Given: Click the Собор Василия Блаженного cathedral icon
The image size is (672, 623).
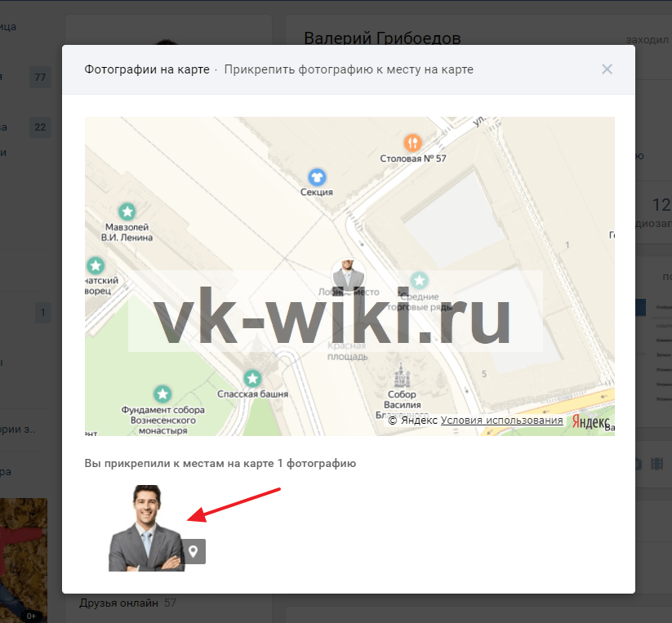Looking at the screenshot, I should point(403,376).
